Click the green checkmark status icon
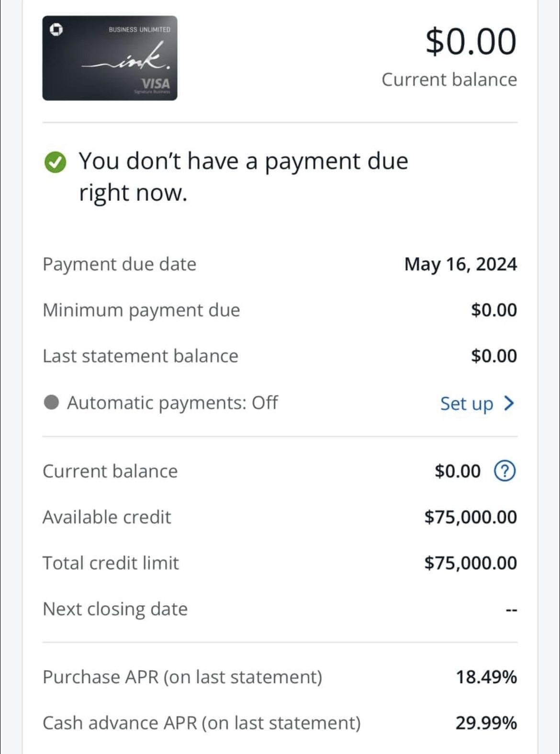 pos(56,162)
